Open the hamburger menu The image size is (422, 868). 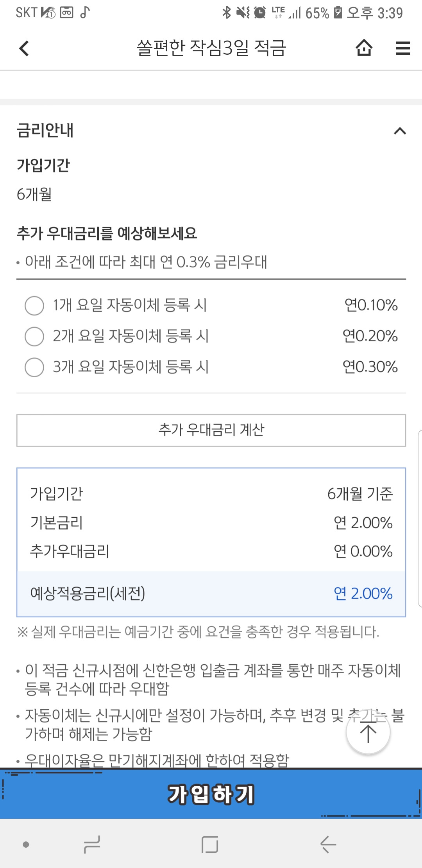point(402,48)
